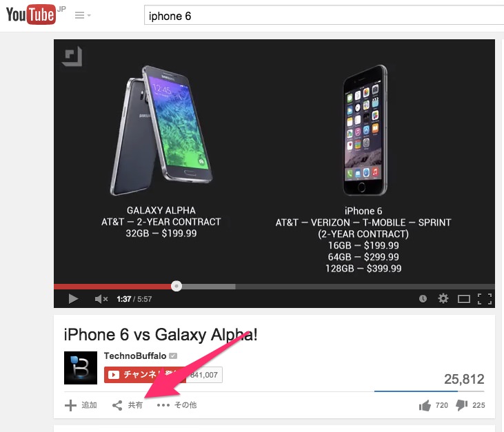Dislike the video with thumbs down
504x432 pixels.
pyautogui.click(x=461, y=405)
